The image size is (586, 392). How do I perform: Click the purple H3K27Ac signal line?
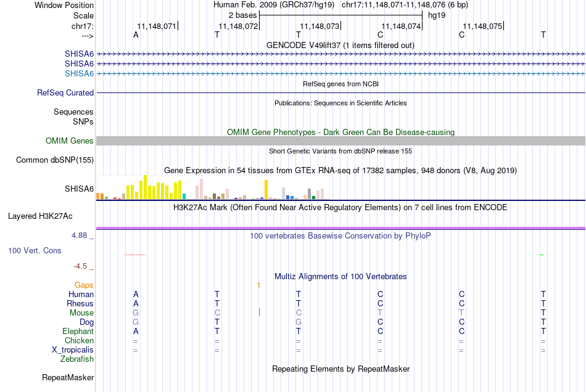pos(340,227)
